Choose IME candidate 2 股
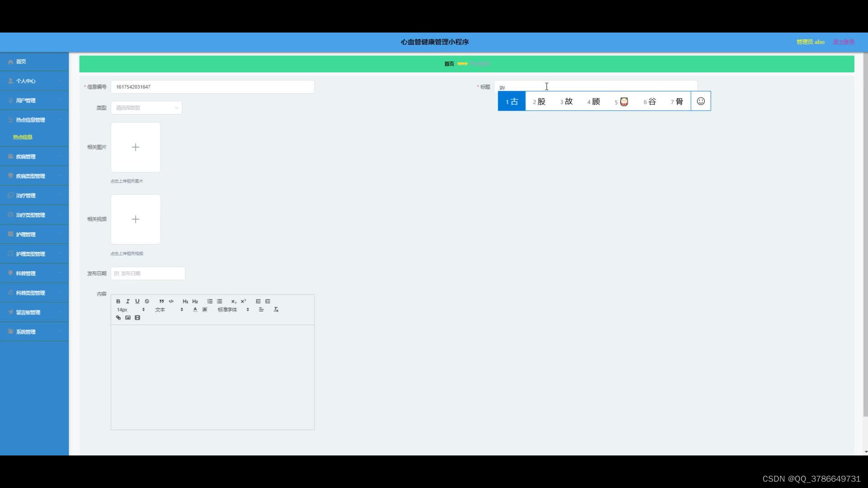This screenshot has width=868, height=488. (539, 101)
